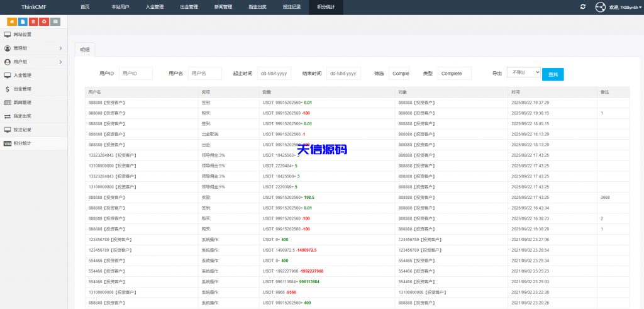
Task: Open the 导出 dropdown showing 不导出
Action: point(523,72)
